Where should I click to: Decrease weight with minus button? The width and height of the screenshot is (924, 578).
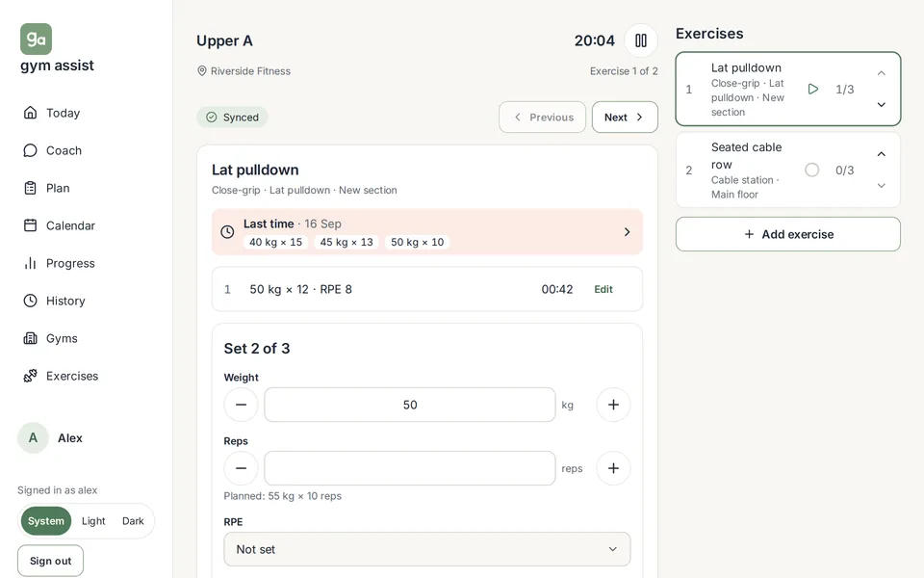pyautogui.click(x=241, y=405)
